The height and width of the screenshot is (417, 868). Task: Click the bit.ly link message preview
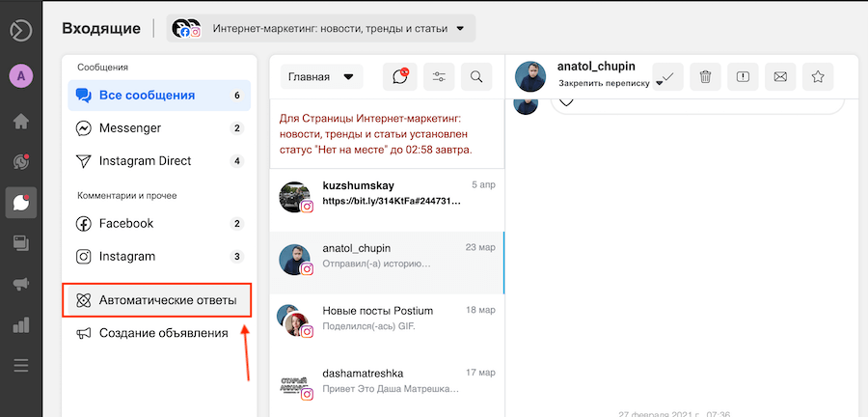pos(392,202)
